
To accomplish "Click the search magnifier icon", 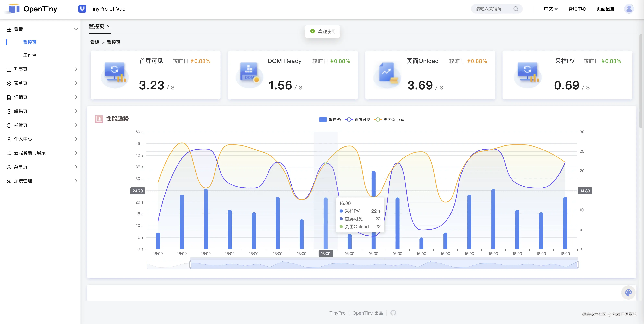I will coord(515,9).
